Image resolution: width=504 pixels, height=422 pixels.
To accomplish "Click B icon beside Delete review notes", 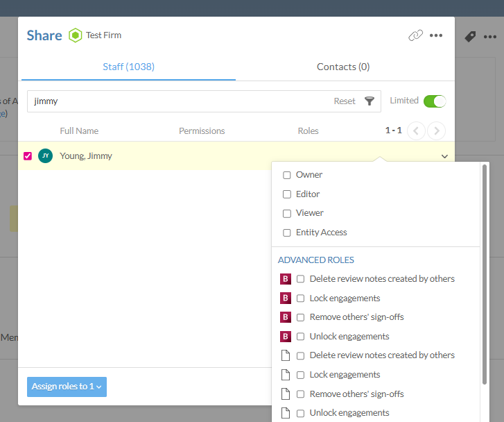I will pyautogui.click(x=286, y=279).
